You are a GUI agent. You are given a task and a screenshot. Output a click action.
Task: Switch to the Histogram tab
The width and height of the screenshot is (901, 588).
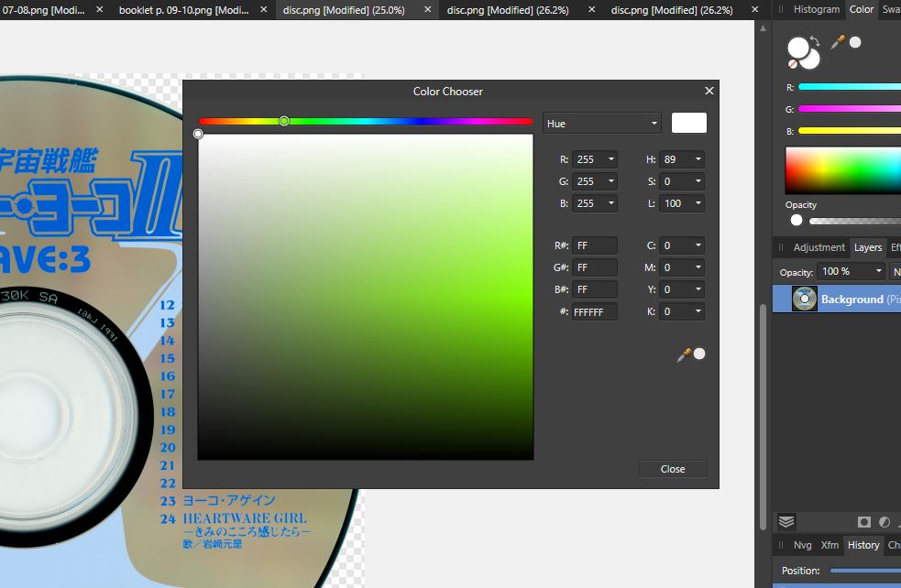[x=817, y=10]
